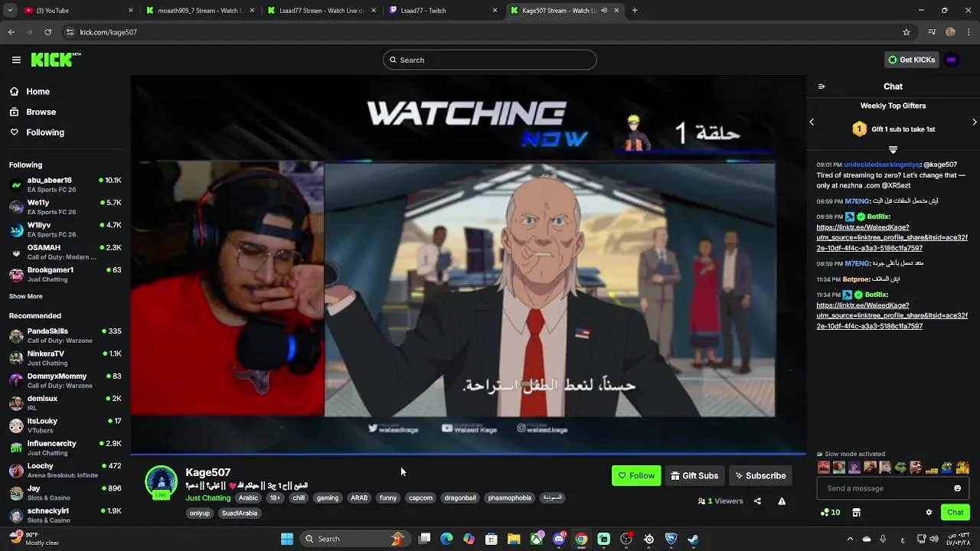
Task: Open Microsoft Edge from taskbar
Action: 446,539
